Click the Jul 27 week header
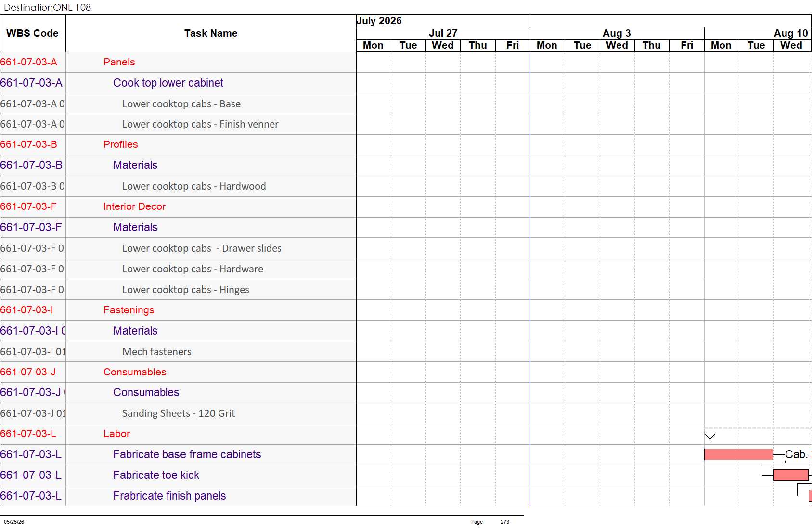812x528 pixels. [443, 33]
